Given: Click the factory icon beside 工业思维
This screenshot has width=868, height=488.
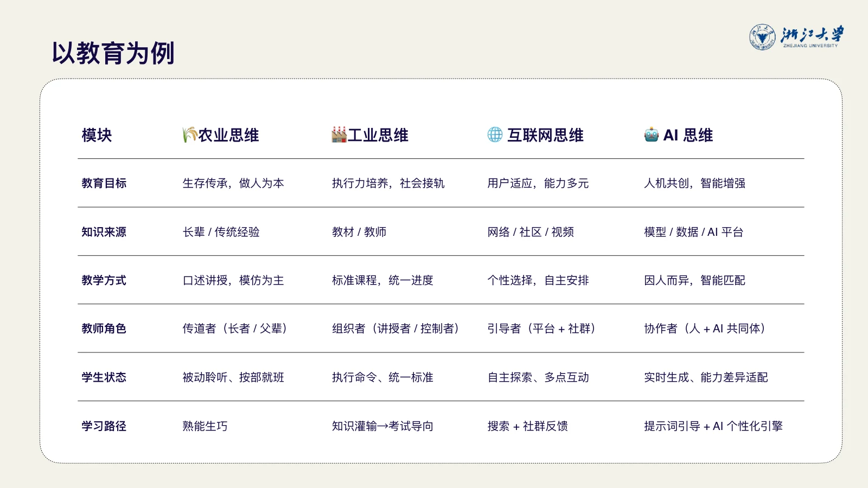Looking at the screenshot, I should 339,134.
